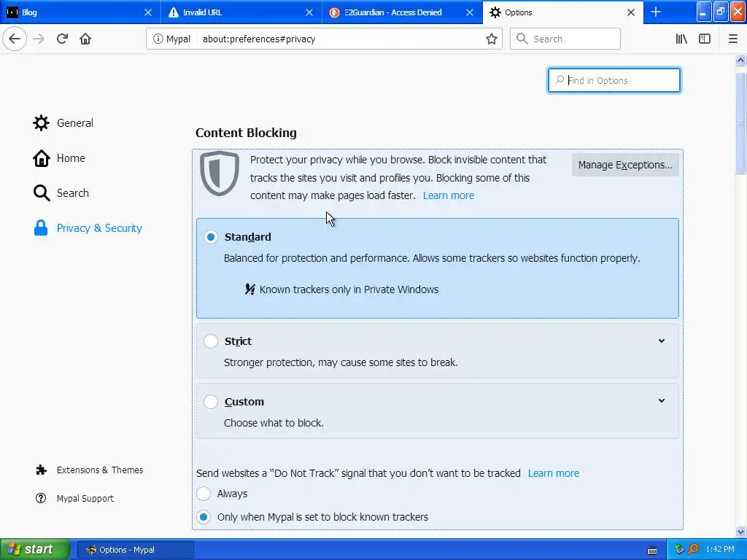
Task: Click the Content Blocking heading
Action: tap(246, 133)
